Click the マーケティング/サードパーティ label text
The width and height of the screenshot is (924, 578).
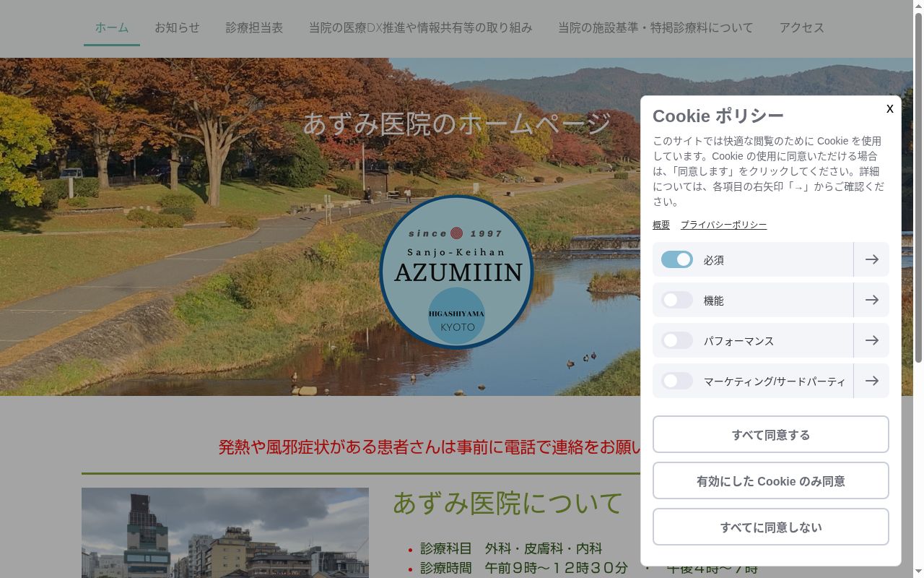[775, 381]
